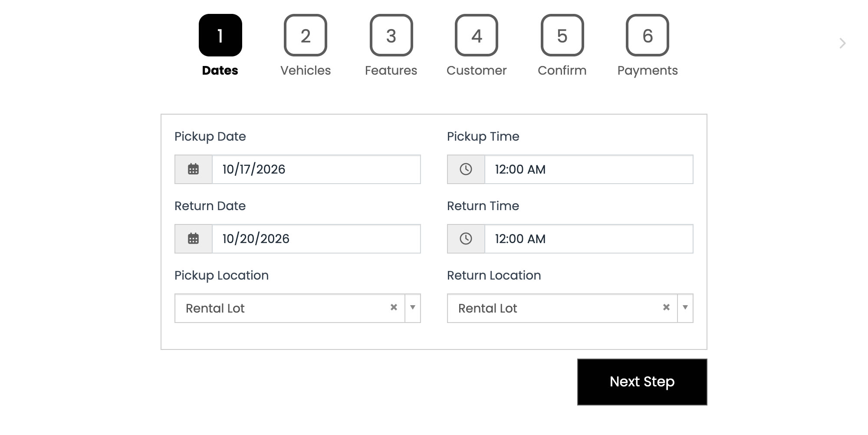The height and width of the screenshot is (435, 868).
Task: Clear the Pickup Location selection
Action: (x=394, y=307)
